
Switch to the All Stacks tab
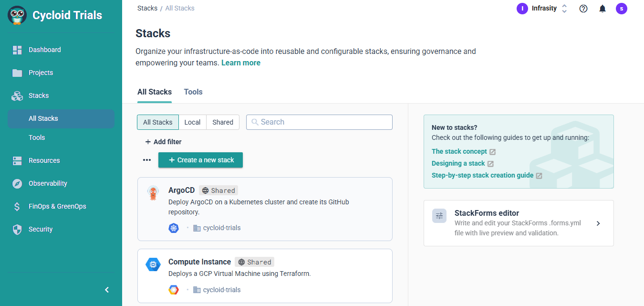(x=155, y=92)
